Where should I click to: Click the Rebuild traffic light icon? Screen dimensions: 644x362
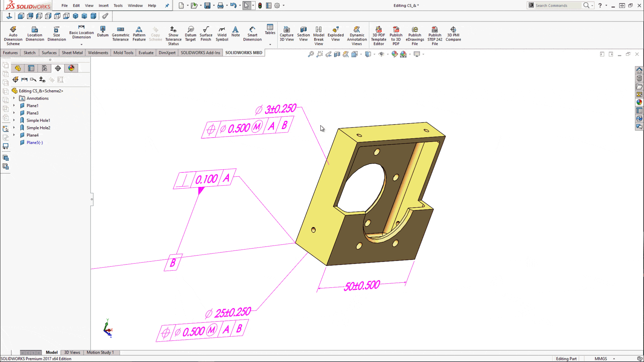point(260,5)
